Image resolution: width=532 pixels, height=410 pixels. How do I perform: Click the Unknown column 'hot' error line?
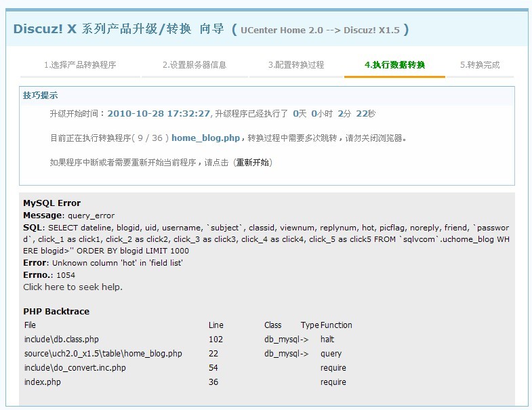click(x=103, y=263)
